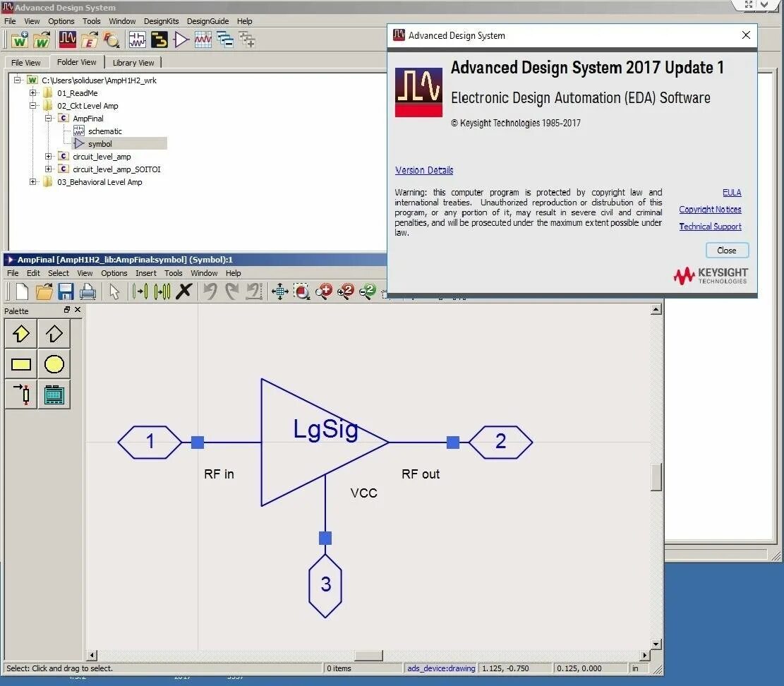Select the arrow pointer tool

tap(114, 291)
